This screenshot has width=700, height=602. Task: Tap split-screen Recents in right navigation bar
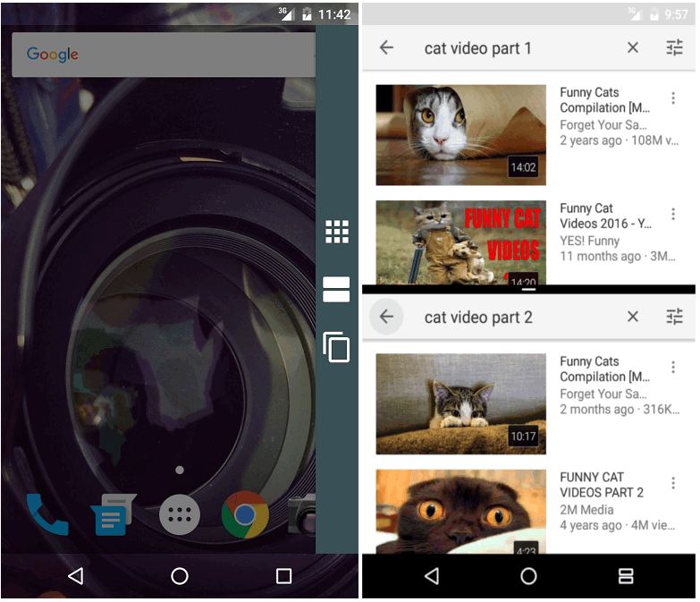(626, 576)
